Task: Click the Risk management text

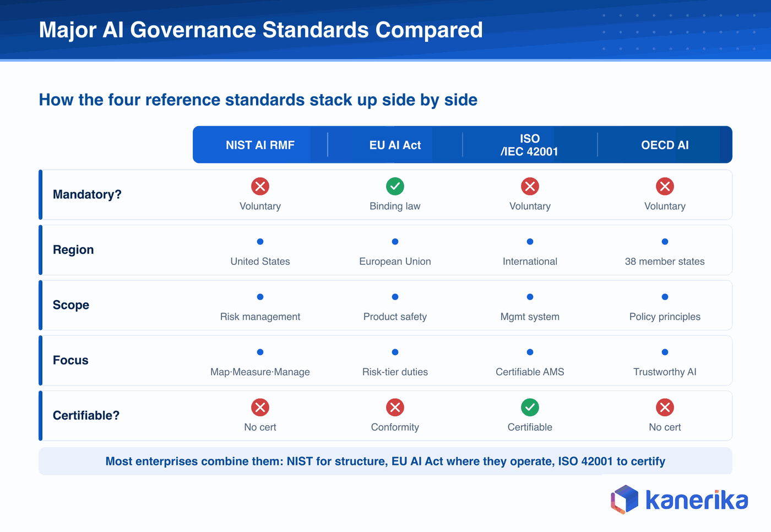Action: click(x=260, y=317)
